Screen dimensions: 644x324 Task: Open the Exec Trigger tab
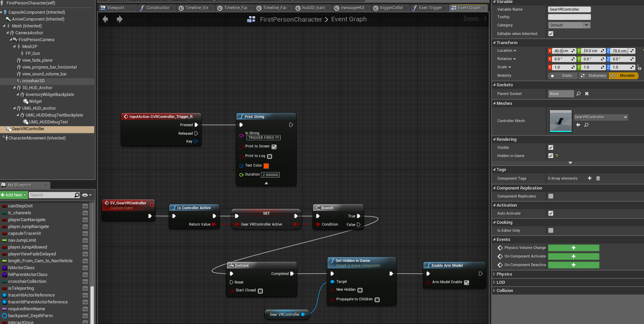[x=430, y=8]
